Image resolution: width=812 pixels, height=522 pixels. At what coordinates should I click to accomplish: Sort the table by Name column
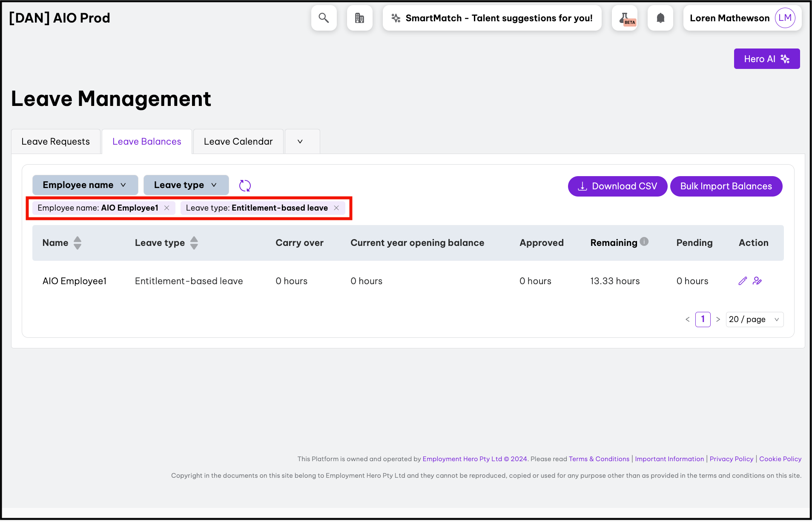point(77,243)
